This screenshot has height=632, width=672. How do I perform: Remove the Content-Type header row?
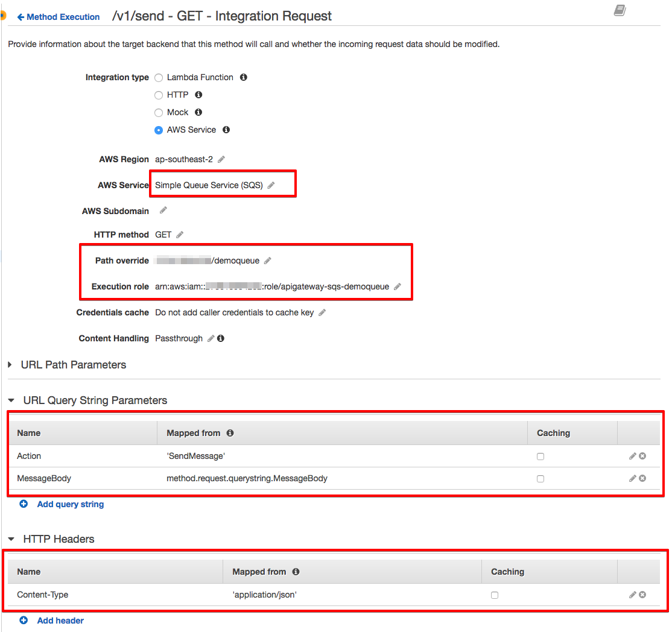coord(642,595)
